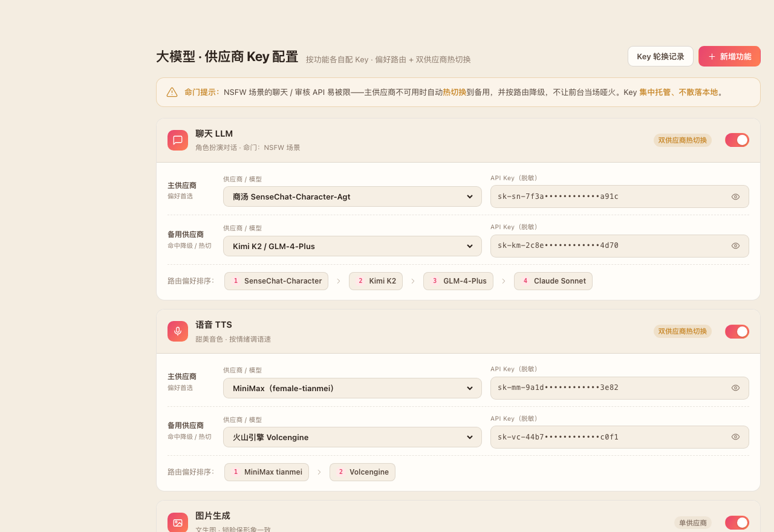Click the sk-mm-9a1d API key field
774x532 pixels.
point(620,388)
